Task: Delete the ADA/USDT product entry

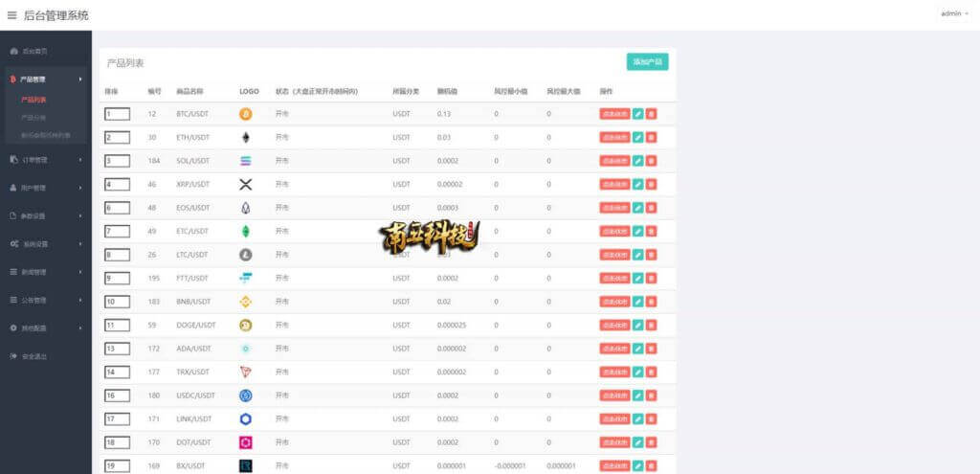Action: click(x=651, y=349)
